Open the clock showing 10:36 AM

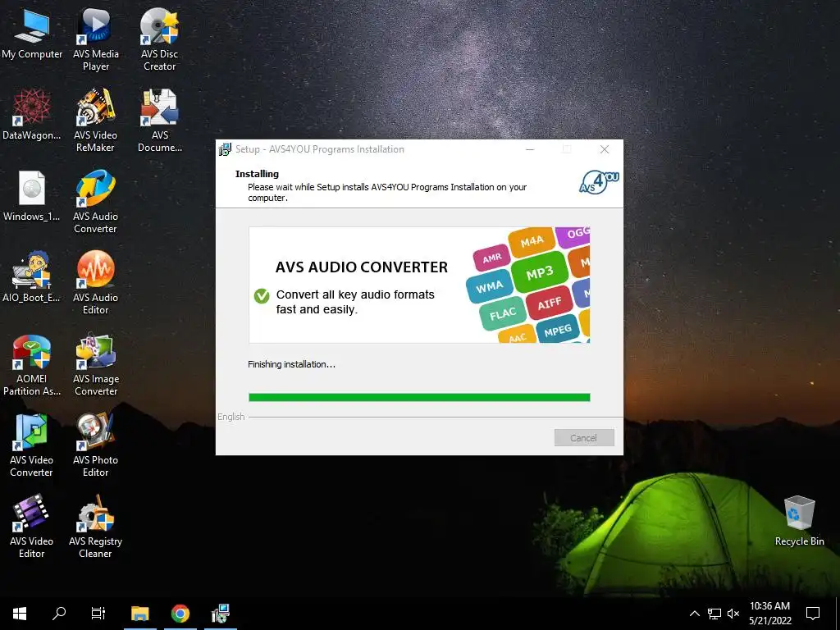point(769,614)
